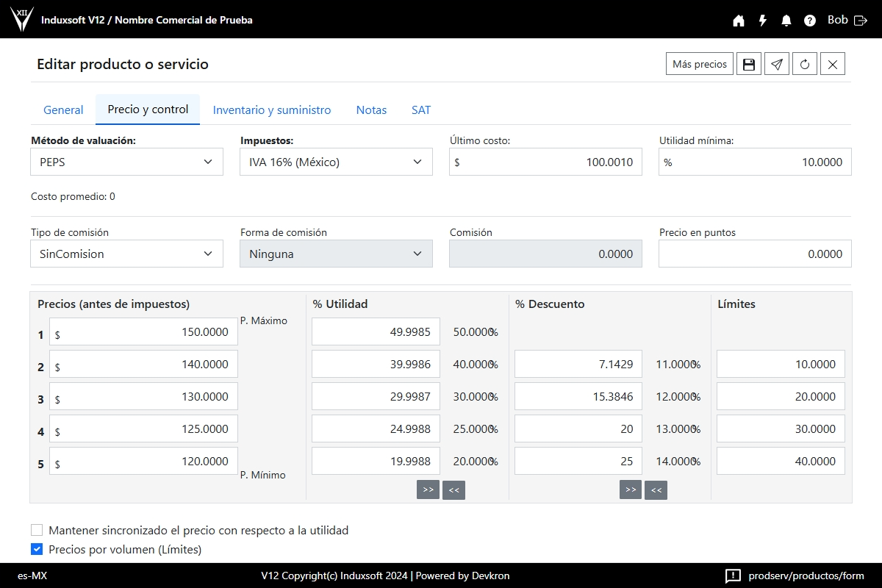Enable Mantener sincronizado el precio checkbox
Screen dimensions: 882x588
point(37,530)
